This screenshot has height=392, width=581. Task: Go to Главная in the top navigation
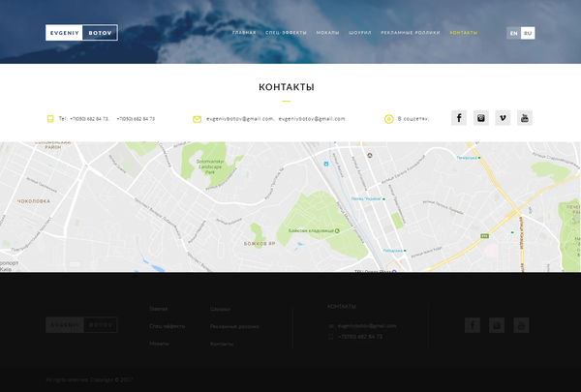244,33
